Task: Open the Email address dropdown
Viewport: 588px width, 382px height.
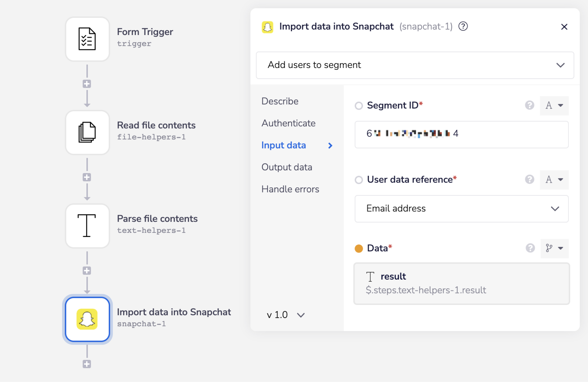Action: coord(461,209)
